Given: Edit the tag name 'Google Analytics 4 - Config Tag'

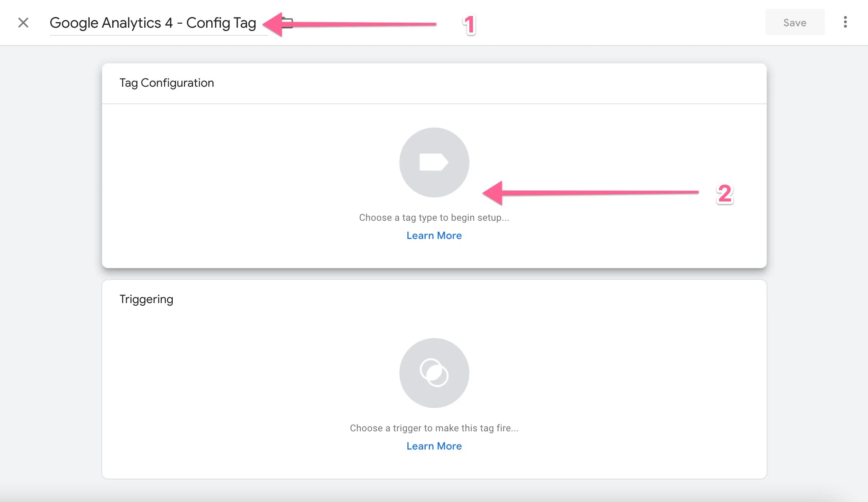Looking at the screenshot, I should (x=153, y=23).
